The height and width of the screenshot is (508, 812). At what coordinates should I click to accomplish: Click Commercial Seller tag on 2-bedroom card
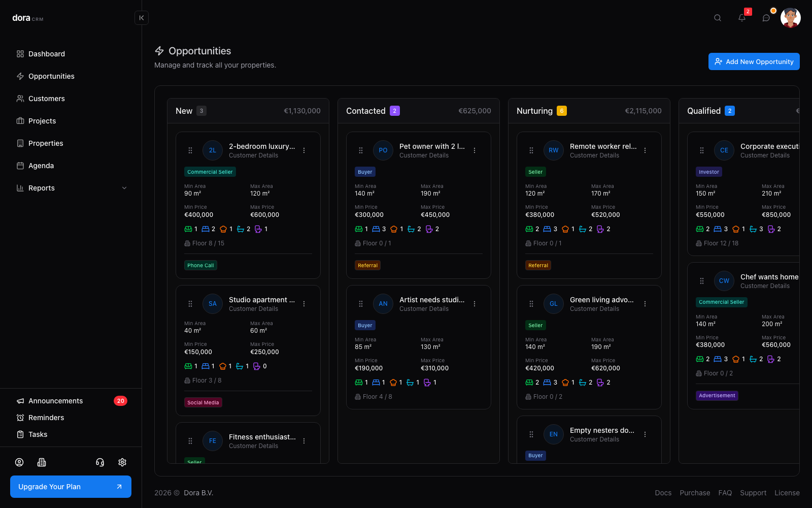(x=210, y=172)
